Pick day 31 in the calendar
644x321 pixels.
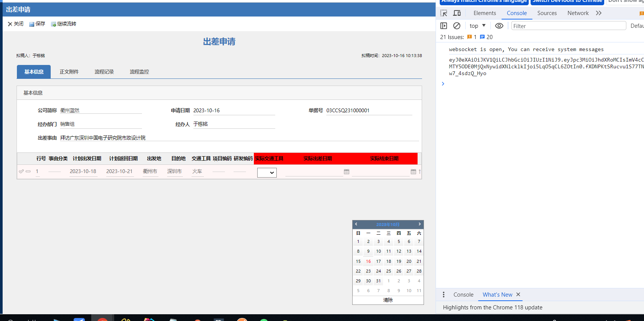[x=379, y=281]
